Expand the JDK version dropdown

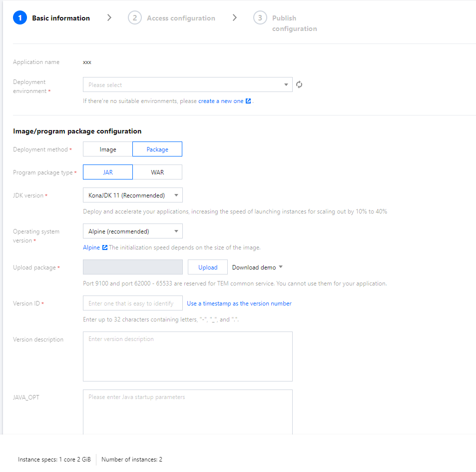point(132,195)
